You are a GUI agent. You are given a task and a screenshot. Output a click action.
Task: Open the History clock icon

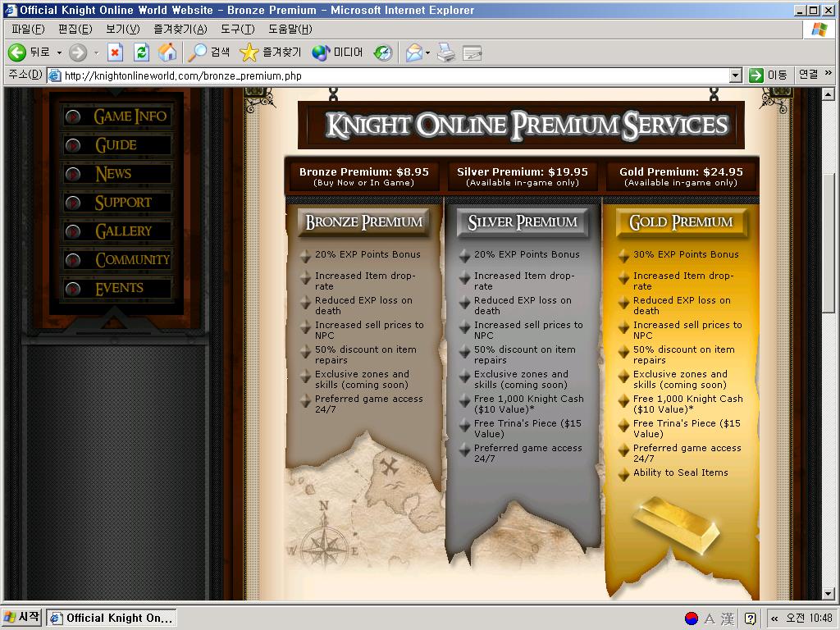[x=383, y=52]
